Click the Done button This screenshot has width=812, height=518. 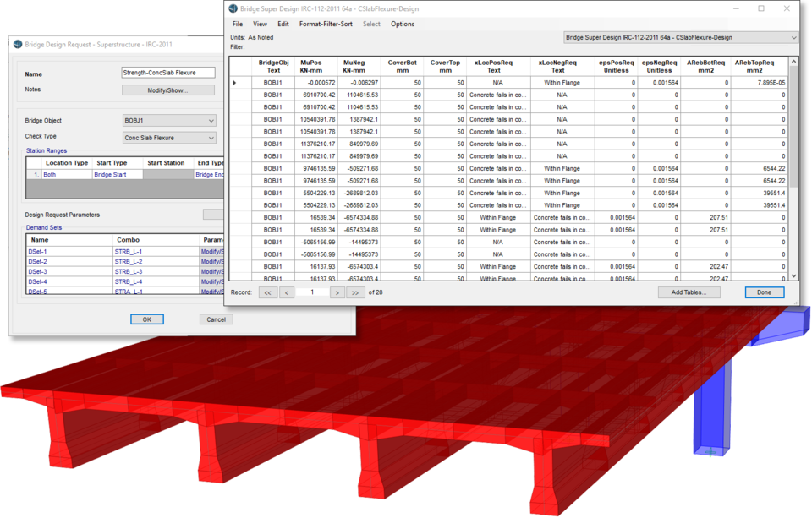tap(764, 292)
